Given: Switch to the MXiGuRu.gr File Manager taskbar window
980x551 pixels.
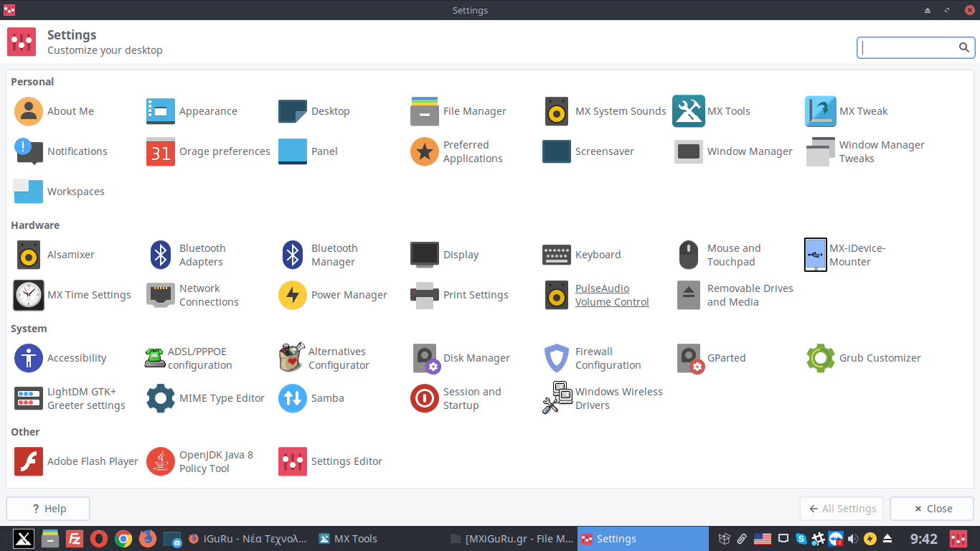Looking at the screenshot, I should point(512,539).
